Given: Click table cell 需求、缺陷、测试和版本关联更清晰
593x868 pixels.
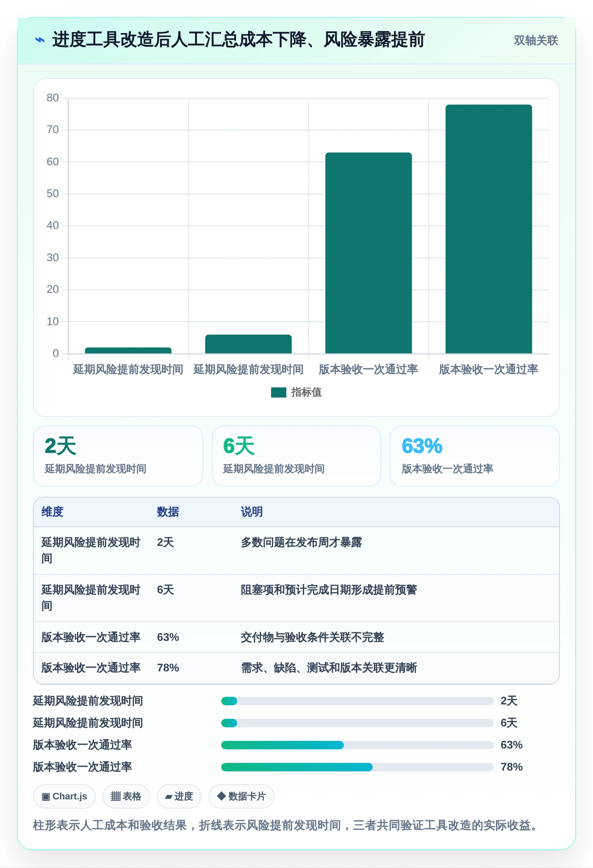Looking at the screenshot, I should 329,668.
